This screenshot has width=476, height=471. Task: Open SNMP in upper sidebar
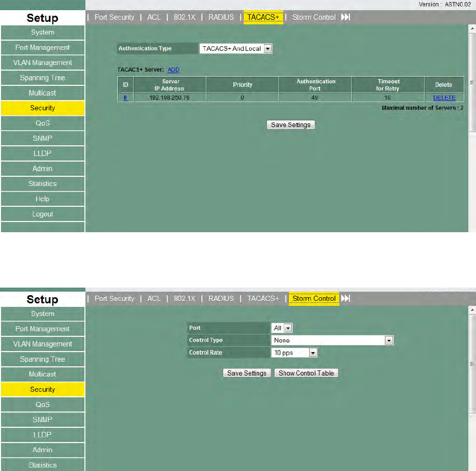point(43,138)
